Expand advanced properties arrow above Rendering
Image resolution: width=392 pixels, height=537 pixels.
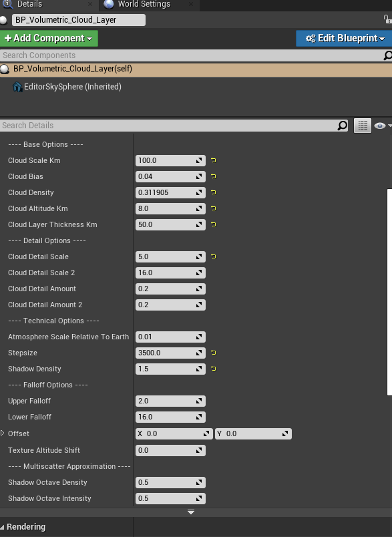191,512
